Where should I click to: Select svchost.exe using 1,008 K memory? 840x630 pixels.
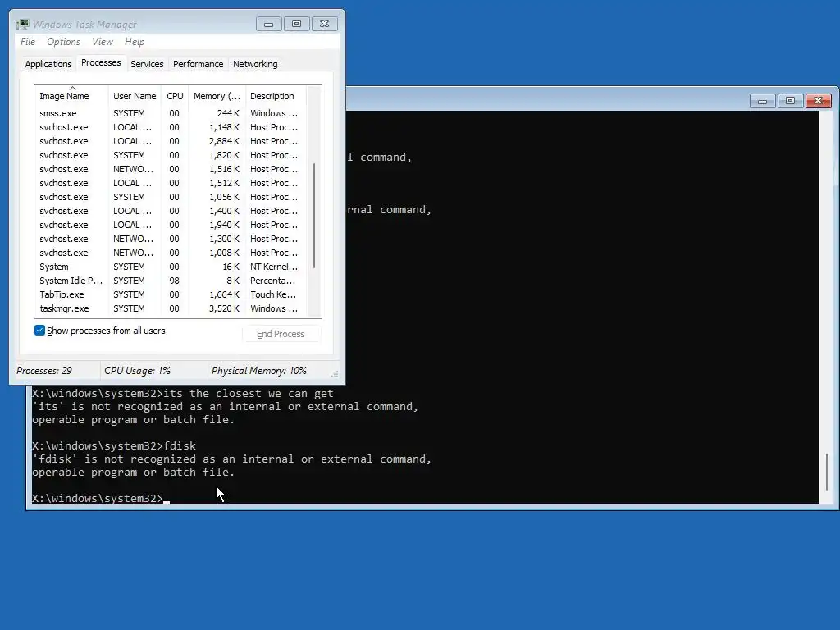pos(170,253)
